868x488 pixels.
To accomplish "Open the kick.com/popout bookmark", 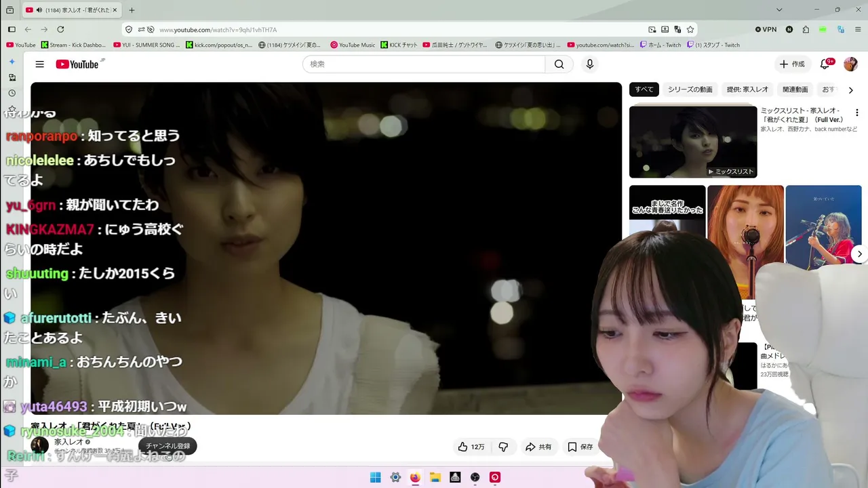I will (x=219, y=45).
